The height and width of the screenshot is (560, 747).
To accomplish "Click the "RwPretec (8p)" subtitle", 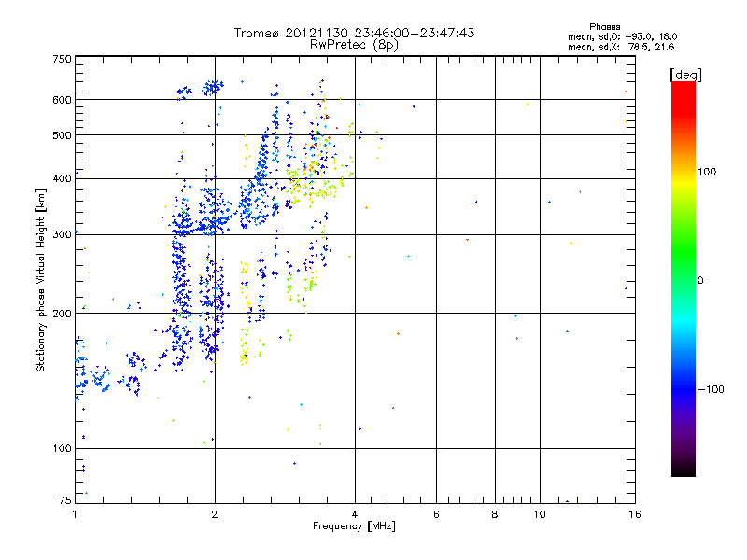I will point(354,45).
